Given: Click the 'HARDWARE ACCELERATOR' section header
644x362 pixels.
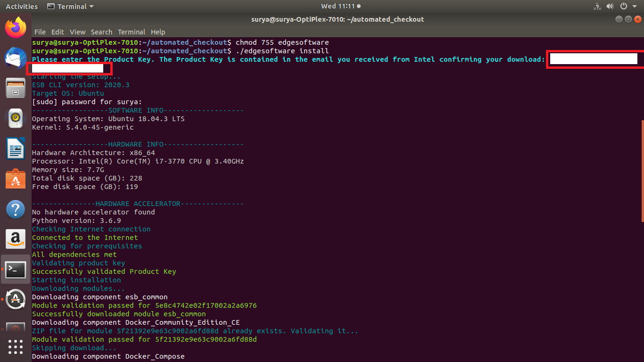Looking at the screenshot, I should point(138,204).
